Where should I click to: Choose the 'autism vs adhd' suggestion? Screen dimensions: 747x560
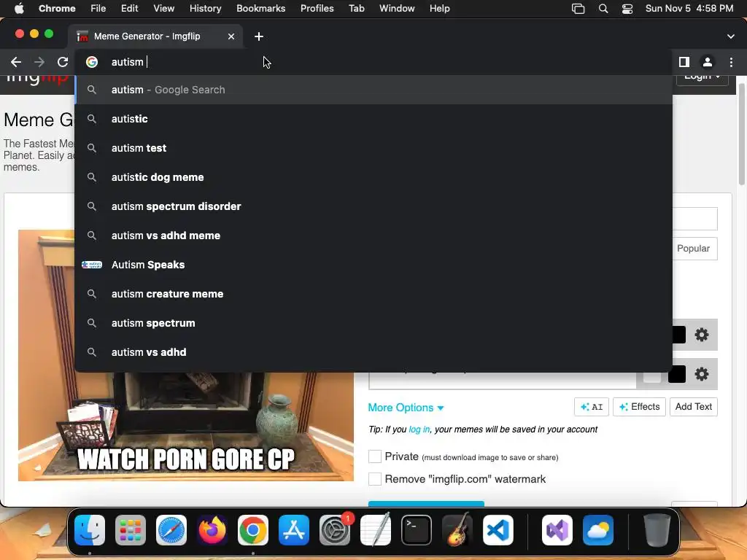374,352
